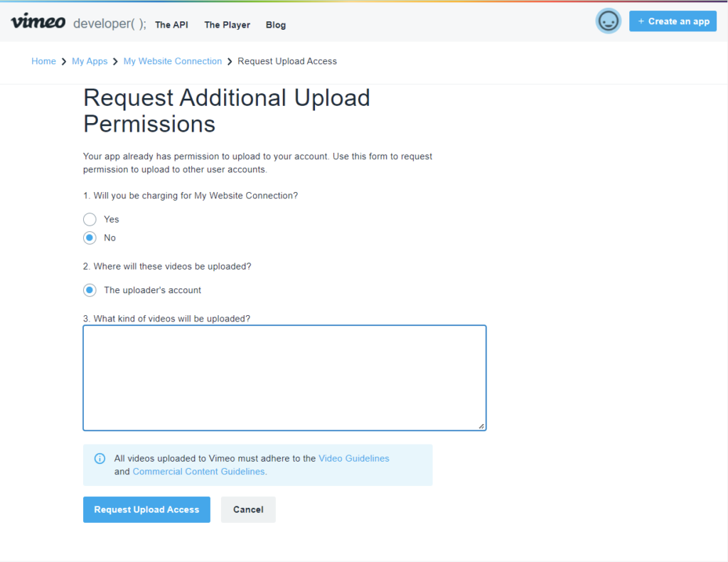Click Request Upload Access breadcrumb text
This screenshot has height=562, width=728.
pyautogui.click(x=287, y=61)
